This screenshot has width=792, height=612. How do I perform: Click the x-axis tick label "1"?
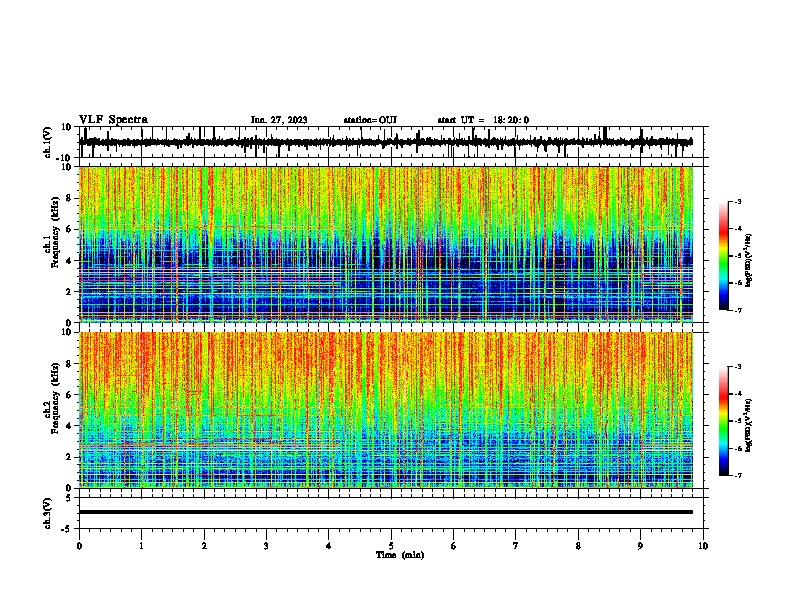click(x=141, y=546)
